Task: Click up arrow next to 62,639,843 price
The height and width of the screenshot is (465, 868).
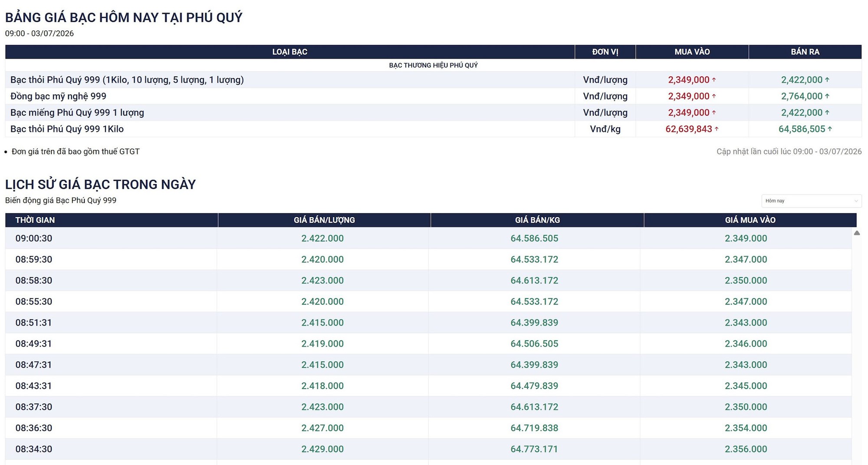Action: pyautogui.click(x=717, y=129)
